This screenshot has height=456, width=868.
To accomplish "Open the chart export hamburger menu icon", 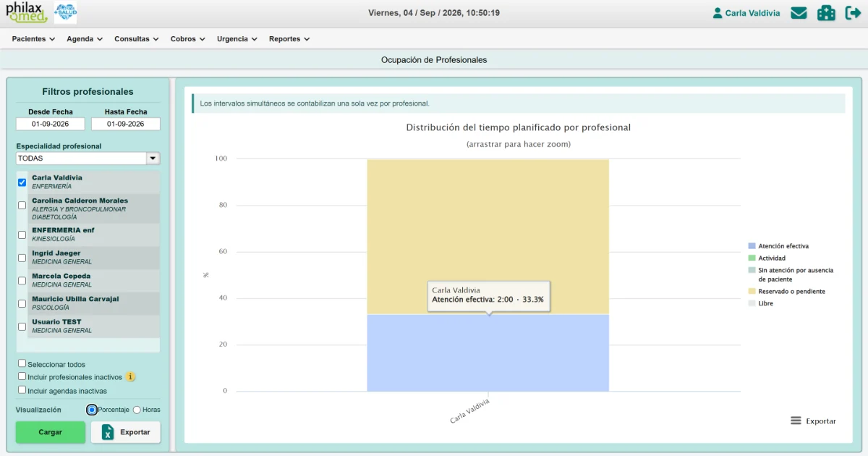I will click(796, 421).
